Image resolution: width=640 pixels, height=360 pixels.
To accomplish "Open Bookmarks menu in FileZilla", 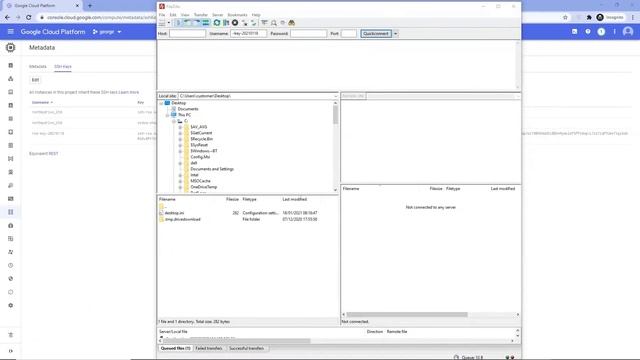I will point(237,15).
